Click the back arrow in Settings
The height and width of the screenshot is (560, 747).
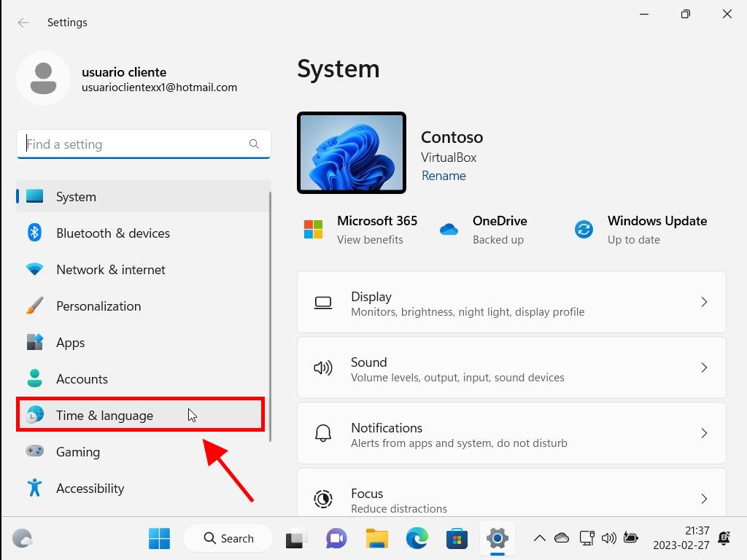[x=23, y=23]
